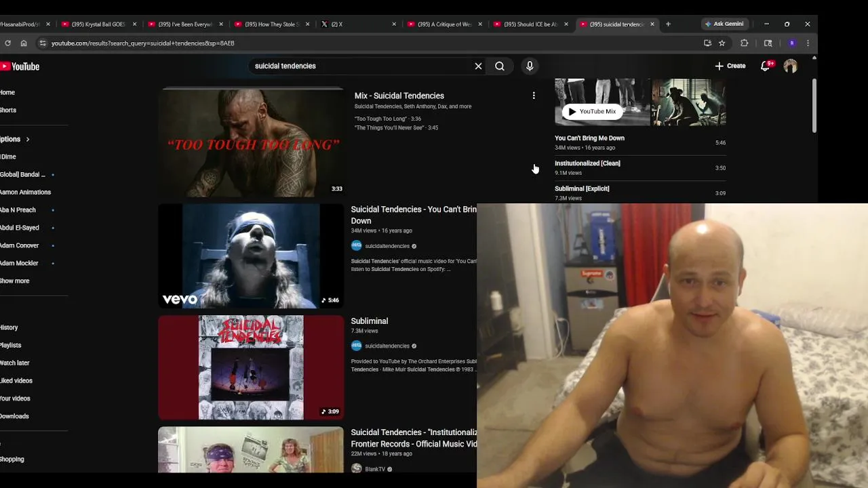Open Shopping in sidebar
This screenshot has height=488, width=868.
coord(12,459)
